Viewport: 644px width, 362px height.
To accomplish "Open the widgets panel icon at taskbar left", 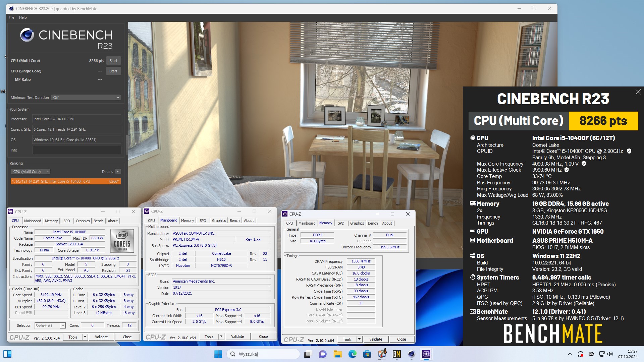I will click(x=7, y=354).
